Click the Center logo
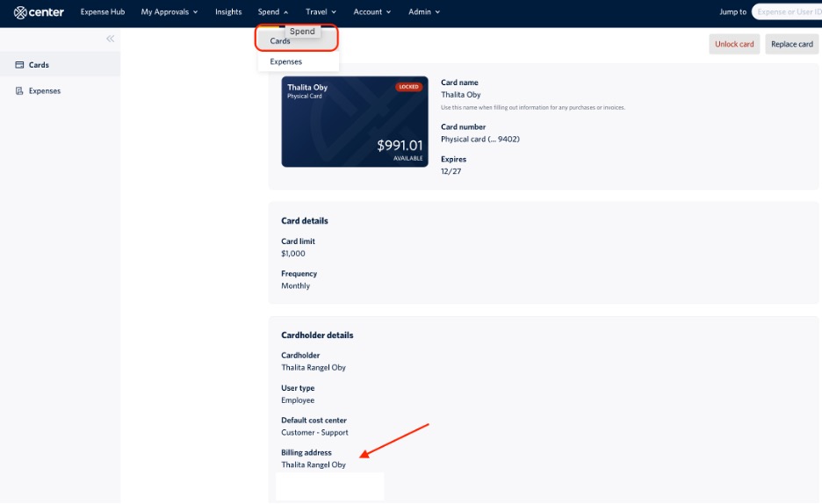Image resolution: width=822 pixels, height=504 pixels. pyautogui.click(x=39, y=12)
